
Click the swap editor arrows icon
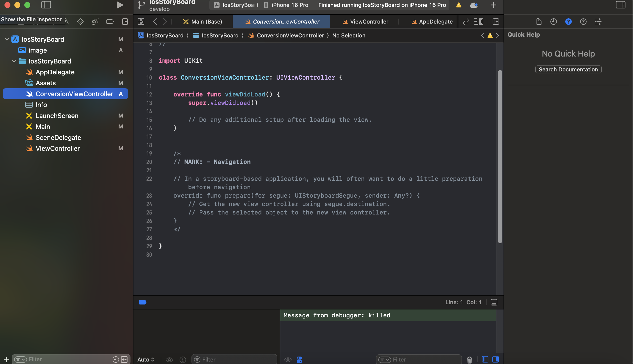466,22
